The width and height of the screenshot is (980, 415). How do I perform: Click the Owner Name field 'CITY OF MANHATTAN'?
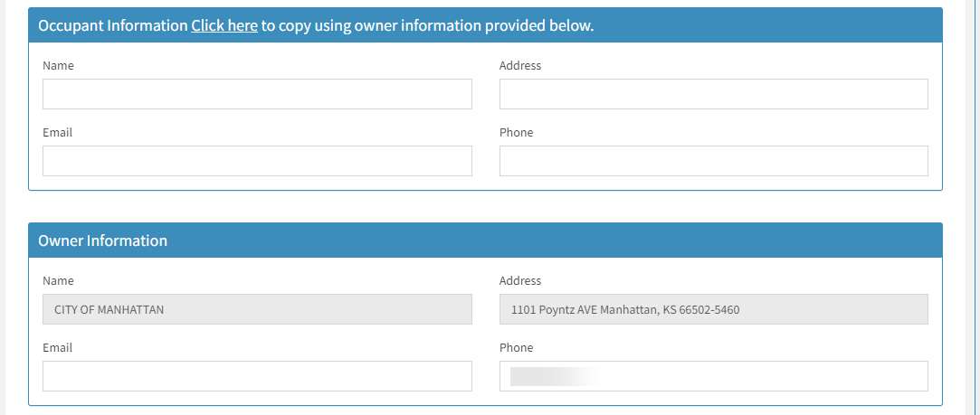[258, 309]
